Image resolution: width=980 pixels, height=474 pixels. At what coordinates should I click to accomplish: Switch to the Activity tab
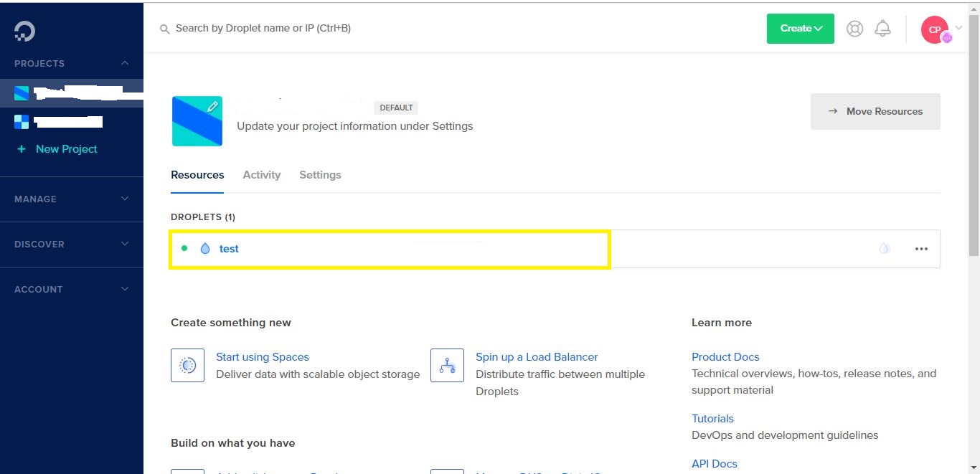(261, 174)
